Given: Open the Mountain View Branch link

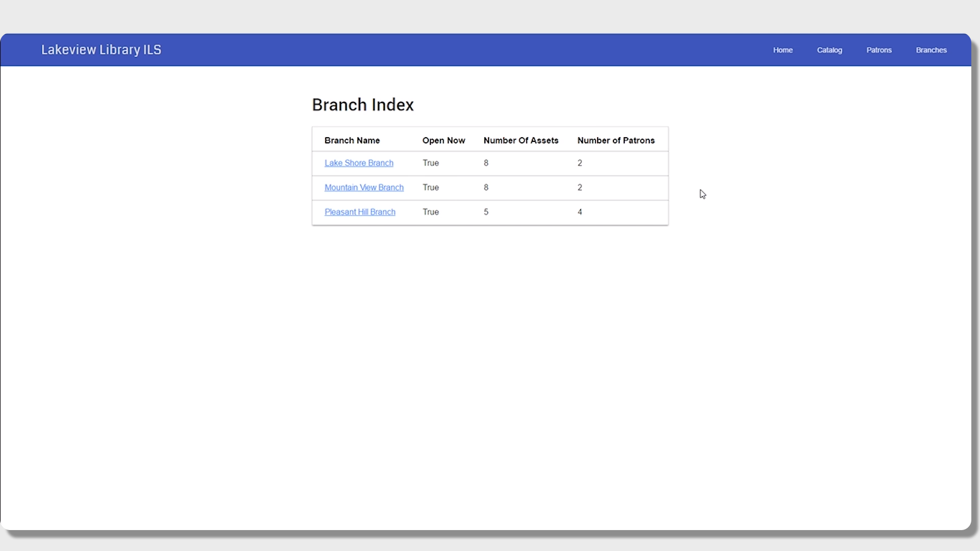Looking at the screenshot, I should point(364,187).
